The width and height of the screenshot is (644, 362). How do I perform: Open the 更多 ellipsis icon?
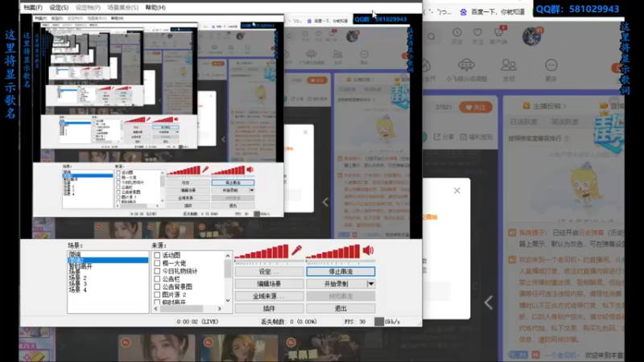(551, 69)
